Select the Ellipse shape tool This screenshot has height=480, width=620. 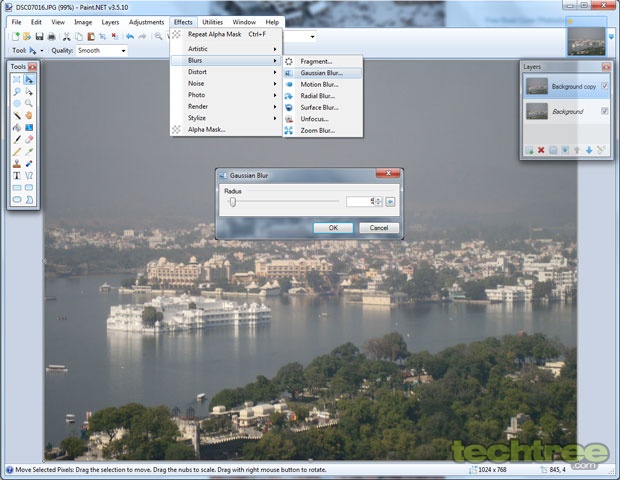[17, 199]
